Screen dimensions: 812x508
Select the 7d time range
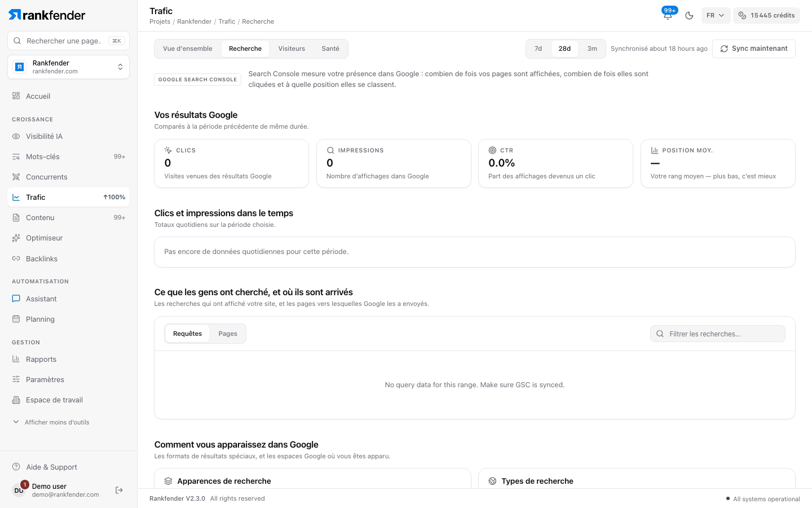(539, 49)
